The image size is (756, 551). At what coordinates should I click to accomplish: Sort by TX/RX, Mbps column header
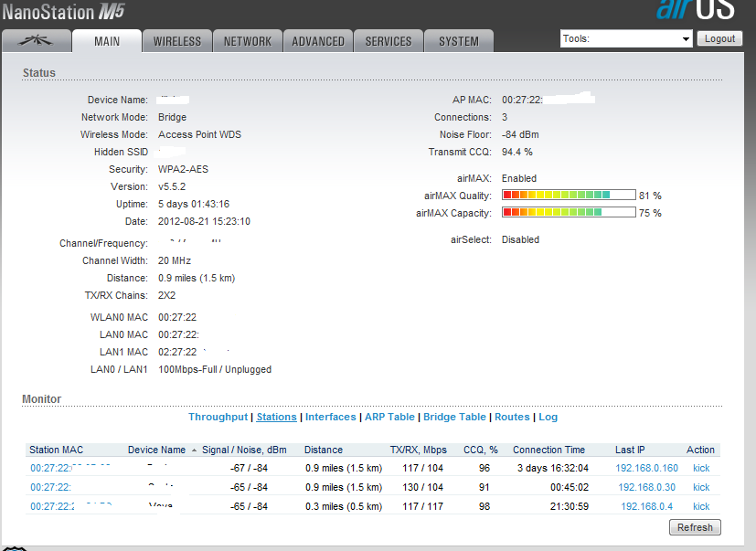(419, 450)
